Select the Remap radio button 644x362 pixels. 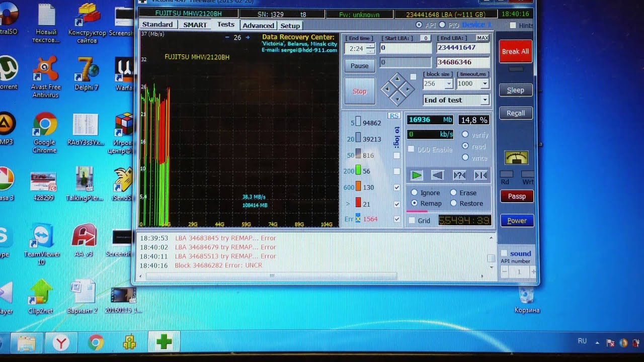tap(414, 203)
